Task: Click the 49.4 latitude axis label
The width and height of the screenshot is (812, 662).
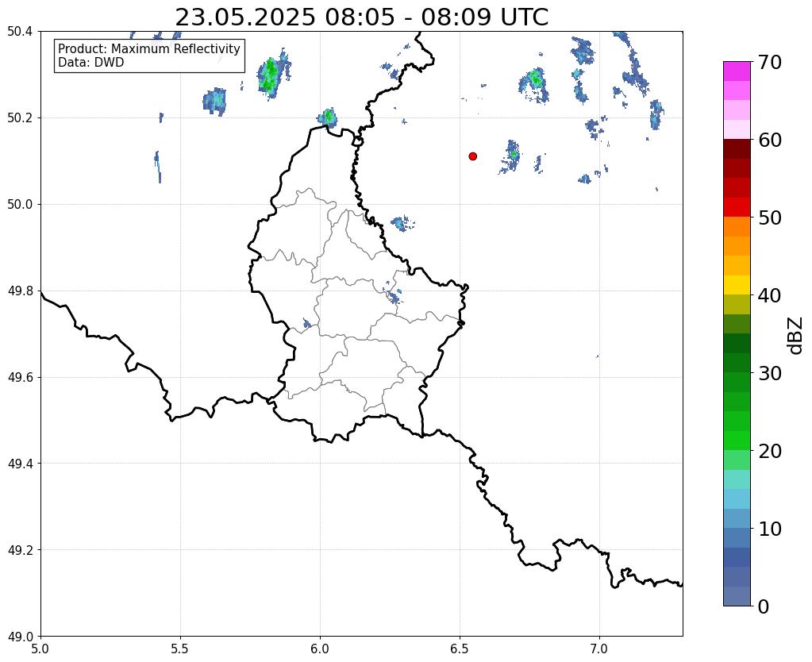Action: (x=20, y=464)
